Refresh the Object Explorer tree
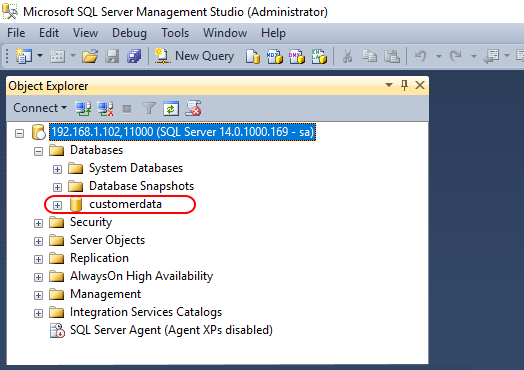 (x=171, y=109)
